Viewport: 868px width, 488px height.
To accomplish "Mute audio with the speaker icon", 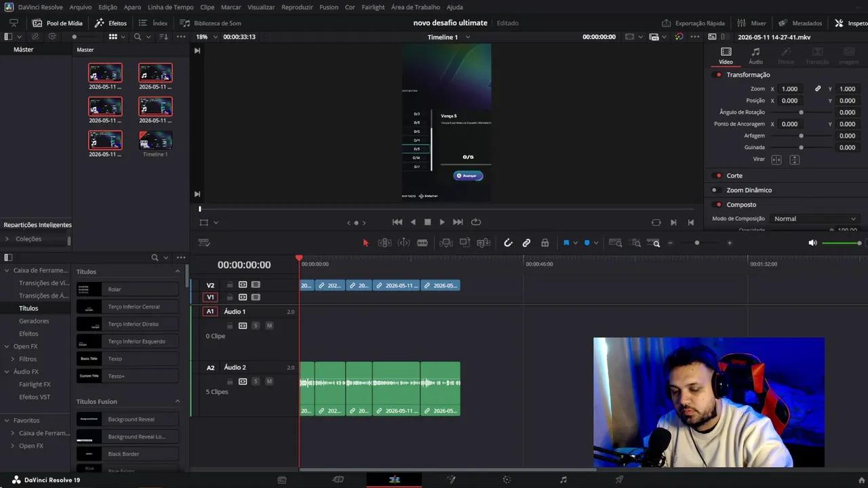I will click(x=812, y=243).
